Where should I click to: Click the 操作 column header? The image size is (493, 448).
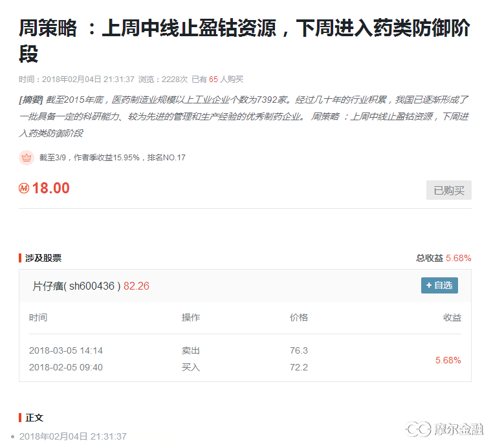pyautogui.click(x=190, y=317)
